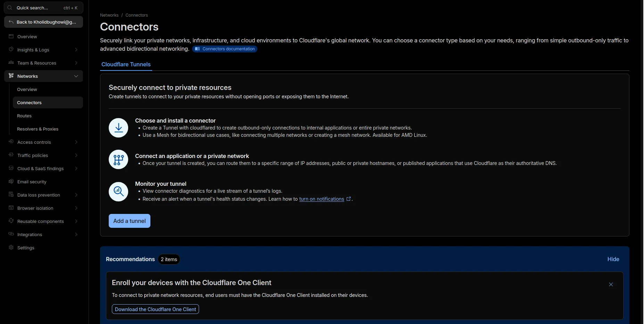Open Overview under Networks
Image resolution: width=644 pixels, height=324 pixels.
tap(48, 89)
